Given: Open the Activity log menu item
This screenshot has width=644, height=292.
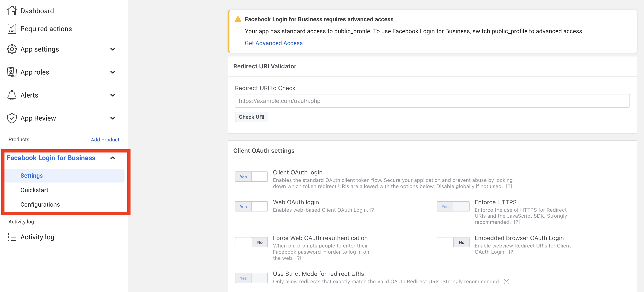Looking at the screenshot, I should point(37,237).
